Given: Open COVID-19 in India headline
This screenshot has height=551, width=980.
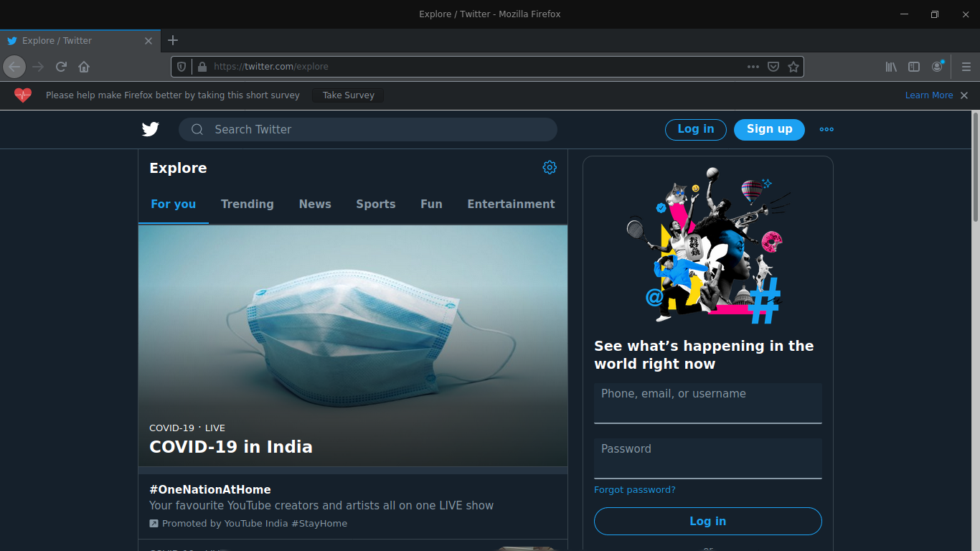Looking at the screenshot, I should point(231,447).
